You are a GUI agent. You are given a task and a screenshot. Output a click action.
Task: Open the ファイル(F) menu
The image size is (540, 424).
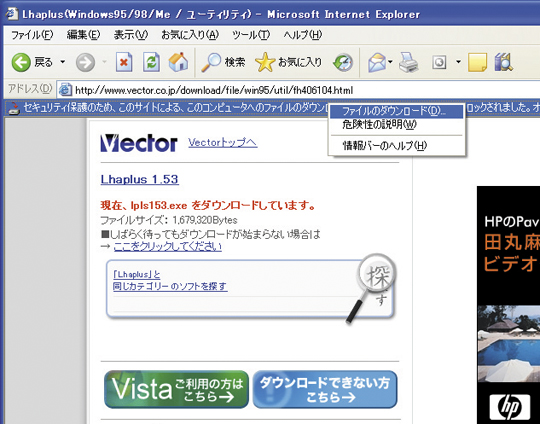click(32, 35)
